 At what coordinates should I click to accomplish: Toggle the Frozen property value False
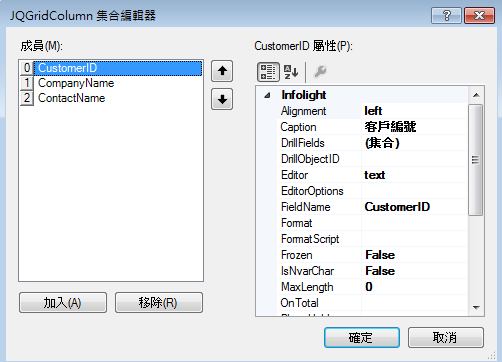[x=414, y=255]
